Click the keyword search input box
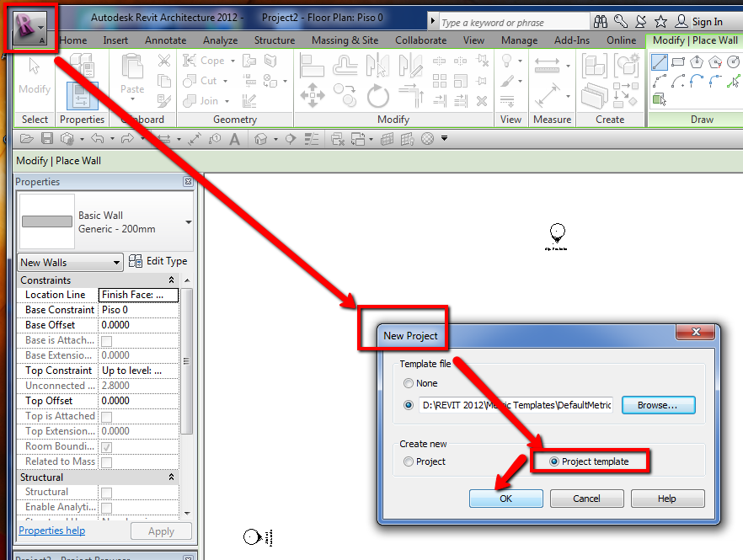 [514, 22]
